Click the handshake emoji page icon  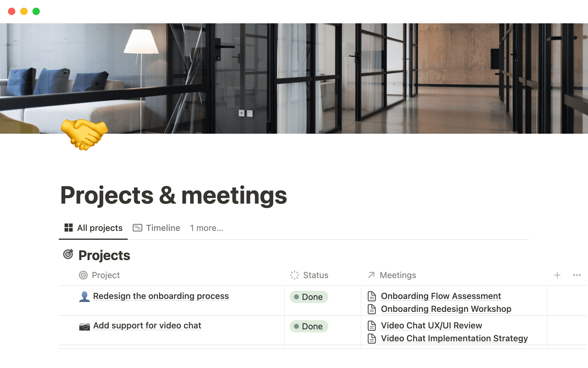84,135
